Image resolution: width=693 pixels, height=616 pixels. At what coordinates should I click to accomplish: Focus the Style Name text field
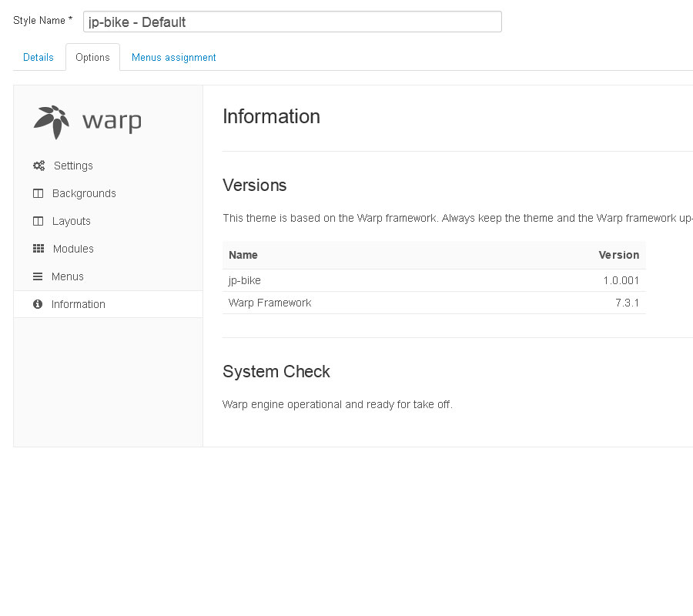click(x=292, y=22)
